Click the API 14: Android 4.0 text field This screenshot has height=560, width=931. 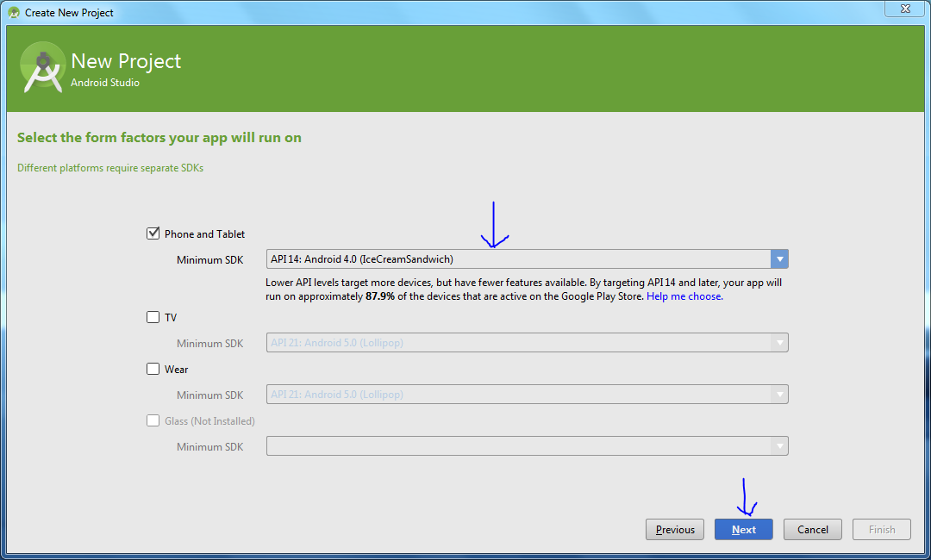(517, 258)
